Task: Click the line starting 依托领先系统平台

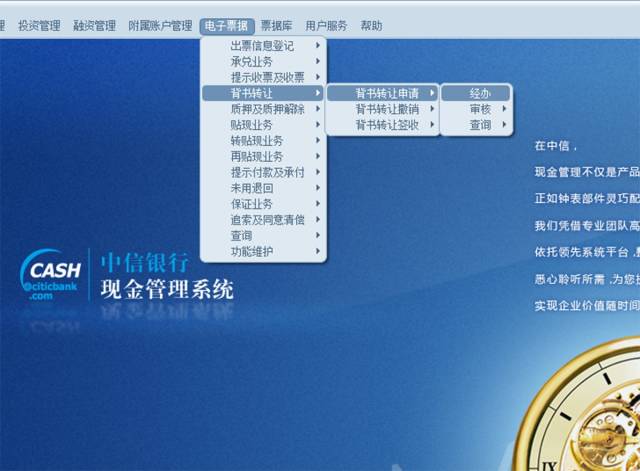Action: [x=587, y=252]
